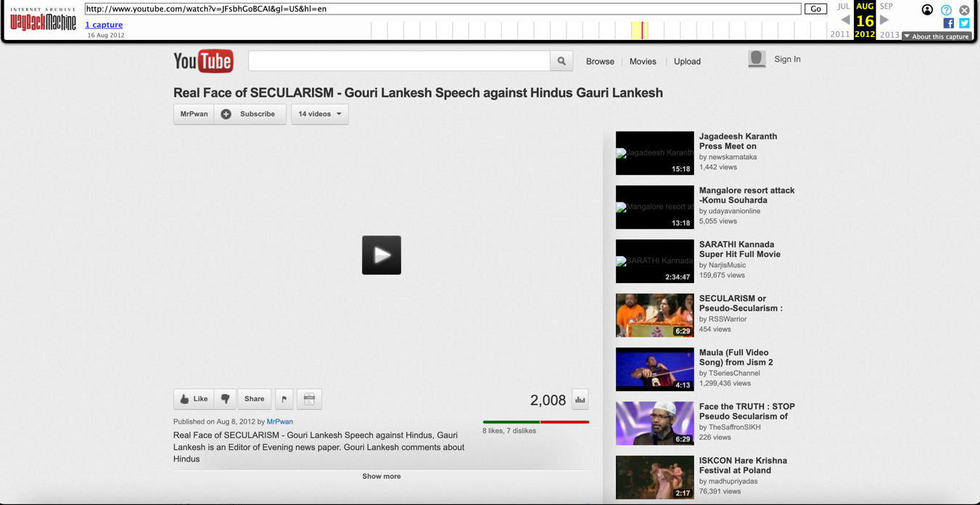
Task: Toggle Like on the video
Action: coord(192,398)
